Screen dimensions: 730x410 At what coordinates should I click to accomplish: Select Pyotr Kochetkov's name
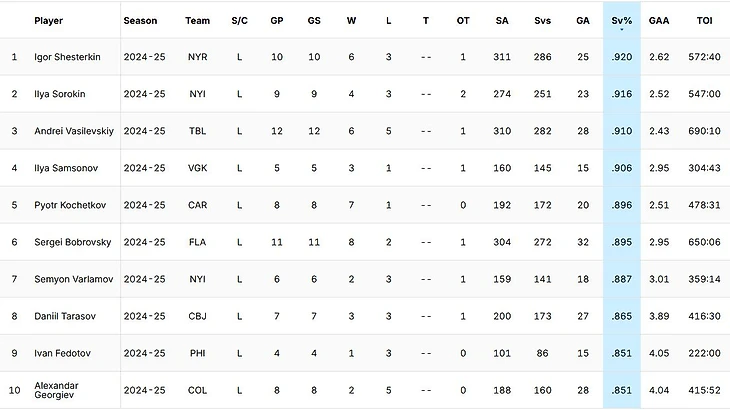click(70, 205)
